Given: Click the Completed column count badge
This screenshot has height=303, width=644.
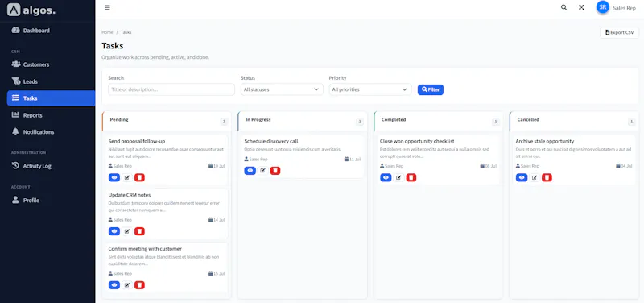Looking at the screenshot, I should pos(496,122).
